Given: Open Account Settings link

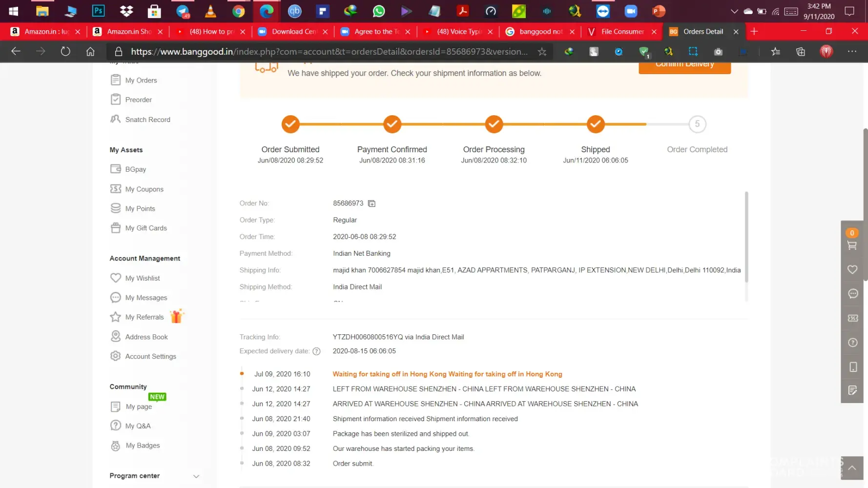Looking at the screenshot, I should pos(150,357).
